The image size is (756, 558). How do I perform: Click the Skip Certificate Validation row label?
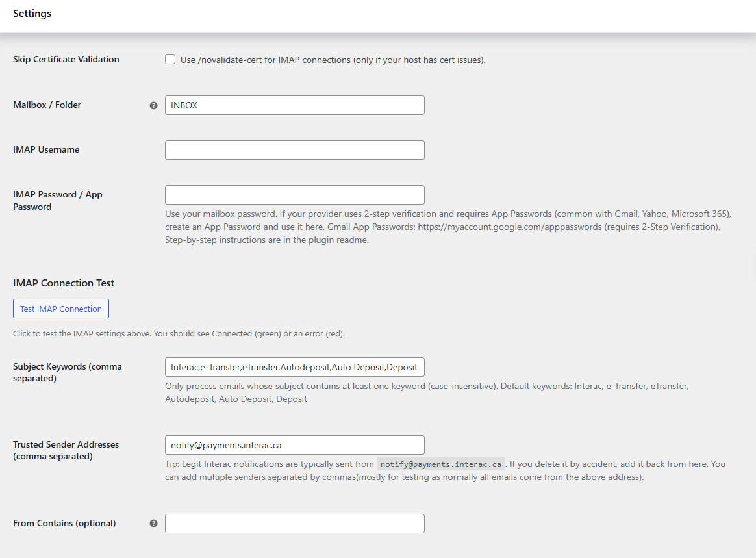[x=66, y=60]
